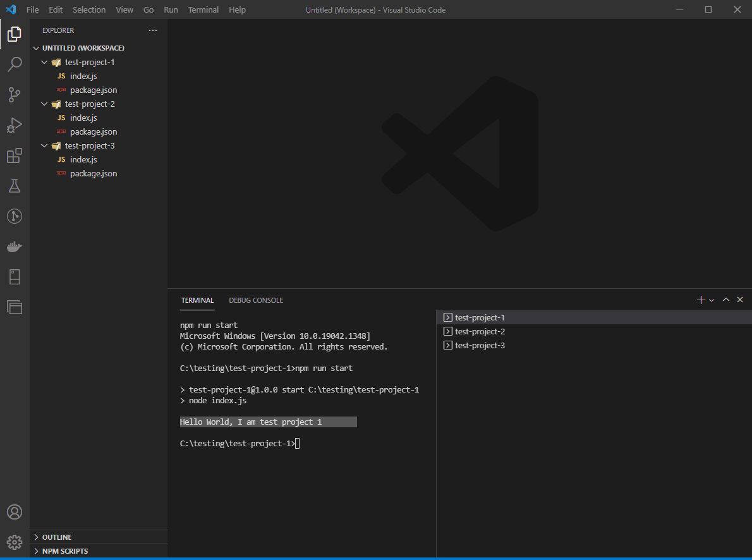
Task: Open the Run and Debug view icon
Action: tap(15, 125)
